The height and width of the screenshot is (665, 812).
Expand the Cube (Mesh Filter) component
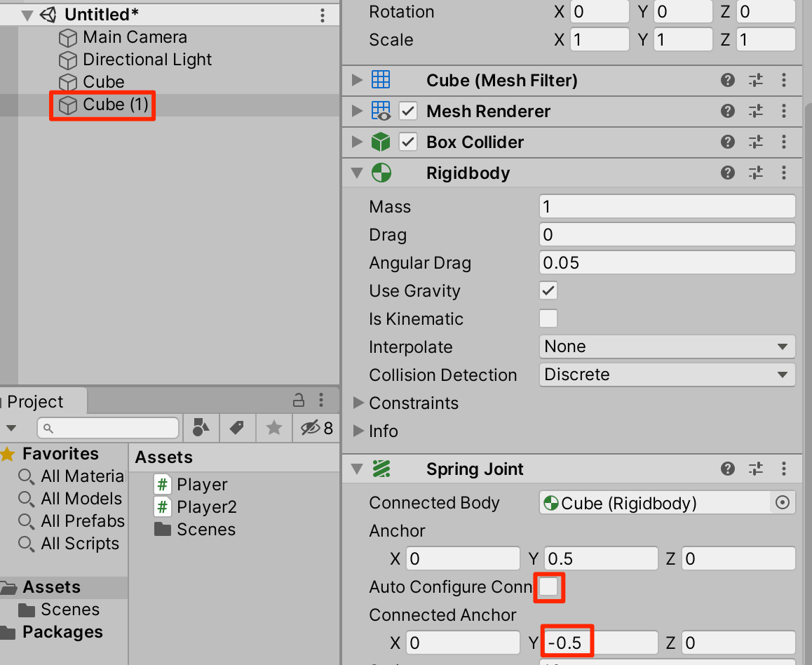point(357,80)
